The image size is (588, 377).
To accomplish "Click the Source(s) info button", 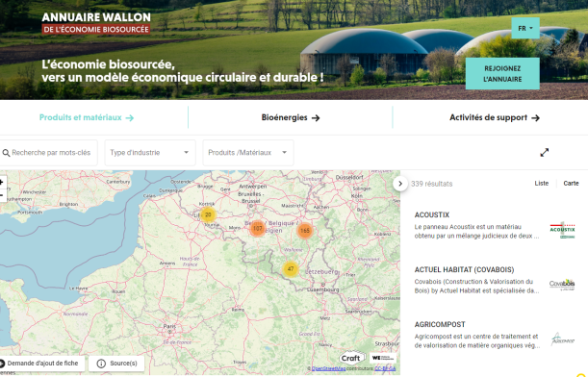I will pyautogui.click(x=116, y=364).
